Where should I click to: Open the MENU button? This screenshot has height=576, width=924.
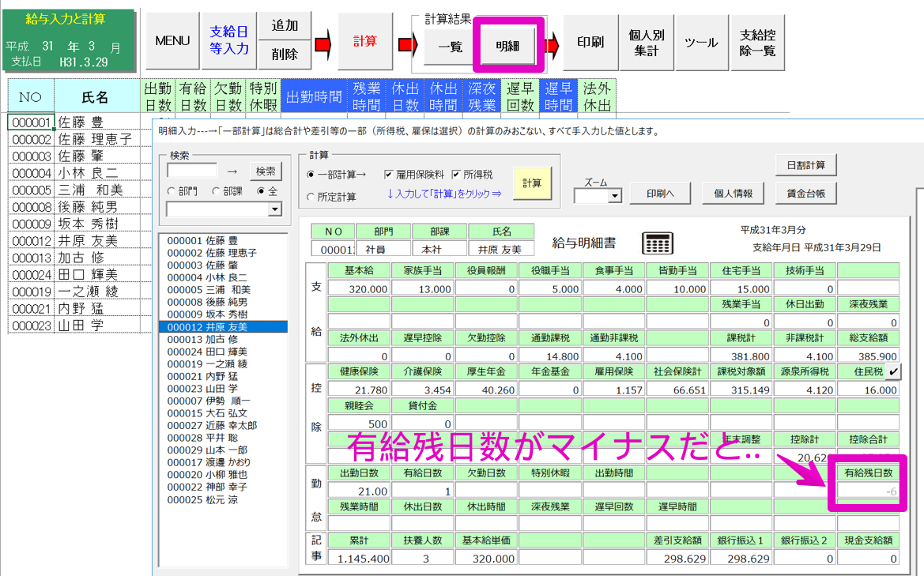(172, 41)
